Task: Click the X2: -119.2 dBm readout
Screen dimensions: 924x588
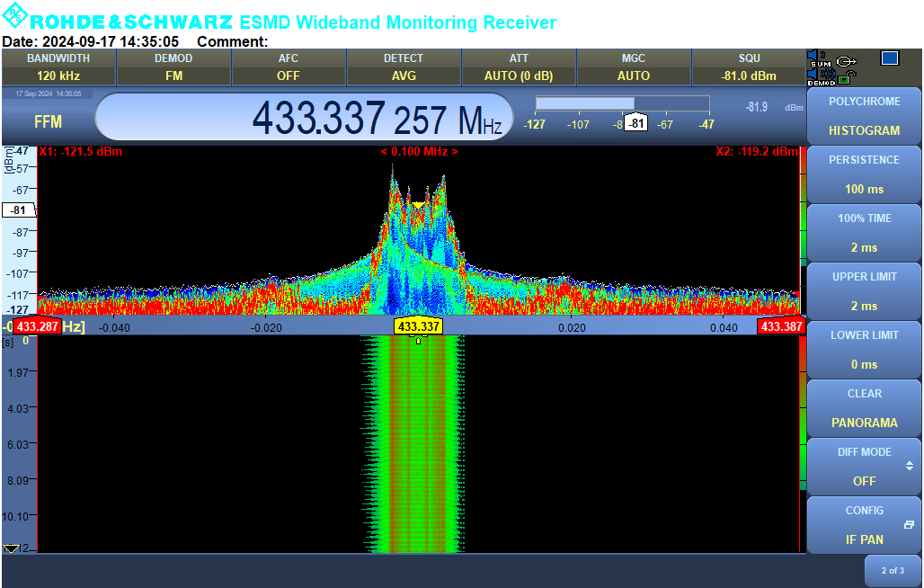Action: point(757,151)
